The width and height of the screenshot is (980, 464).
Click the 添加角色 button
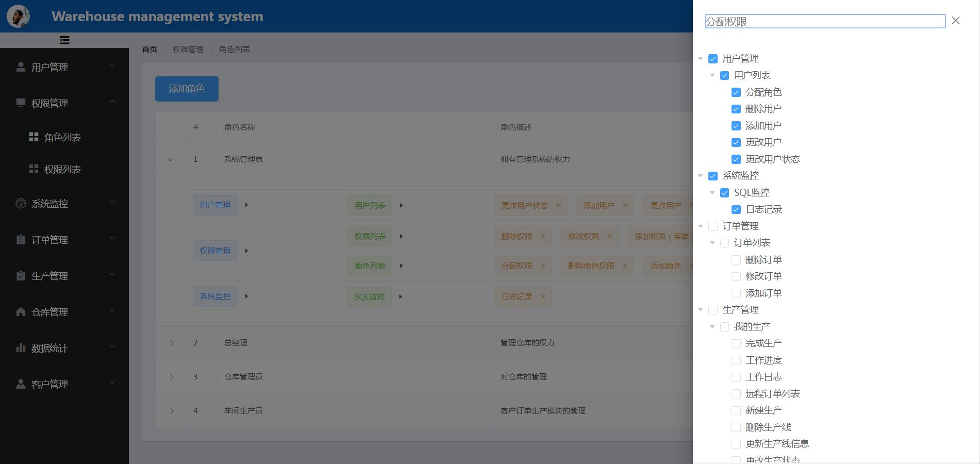187,89
